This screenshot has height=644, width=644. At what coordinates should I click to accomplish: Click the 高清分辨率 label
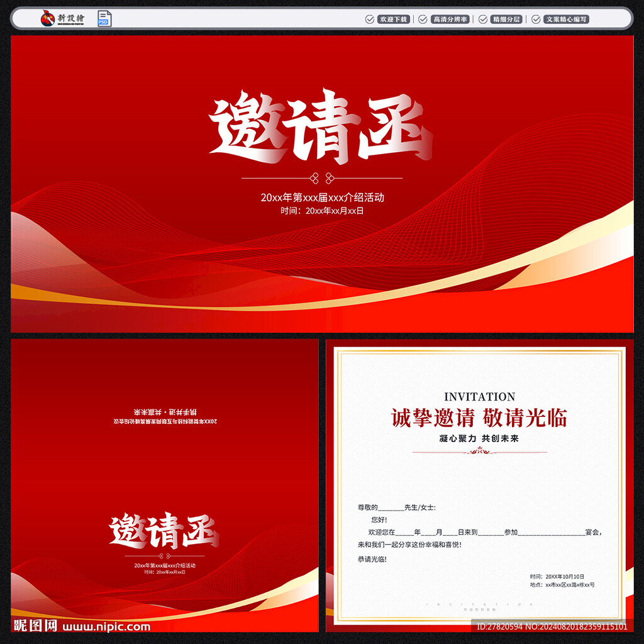(450, 19)
